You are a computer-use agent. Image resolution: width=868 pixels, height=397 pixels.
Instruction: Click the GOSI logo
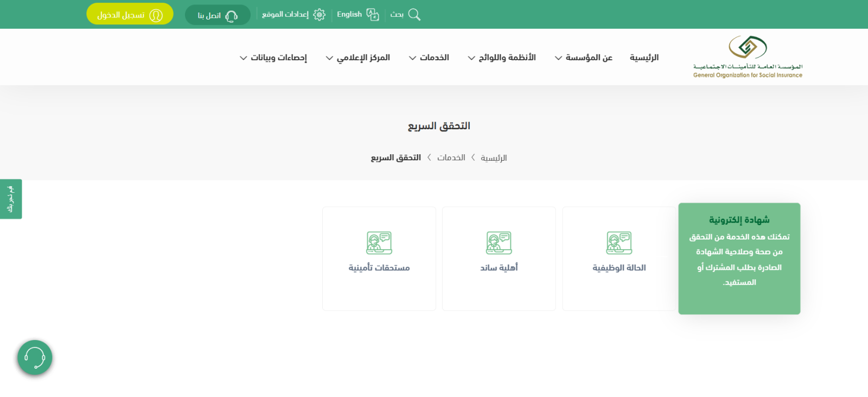tap(748, 57)
